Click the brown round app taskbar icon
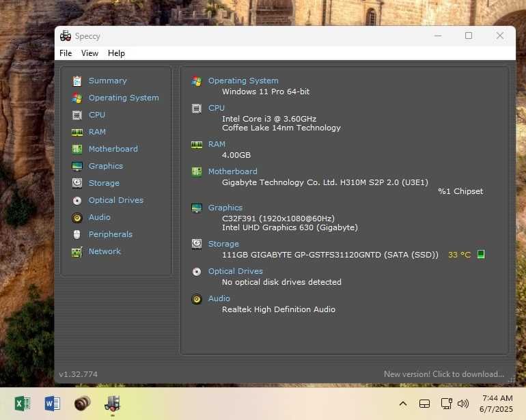This screenshot has width=526, height=420. (x=82, y=403)
